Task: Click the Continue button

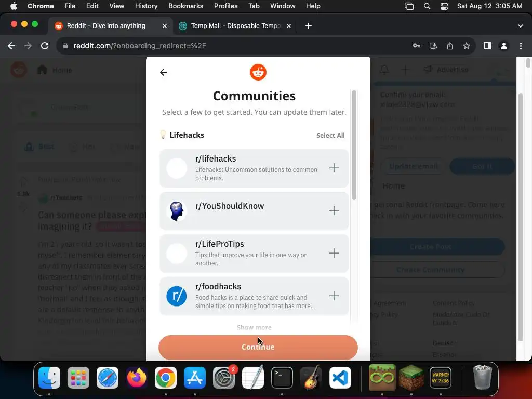Action: [x=258, y=347]
